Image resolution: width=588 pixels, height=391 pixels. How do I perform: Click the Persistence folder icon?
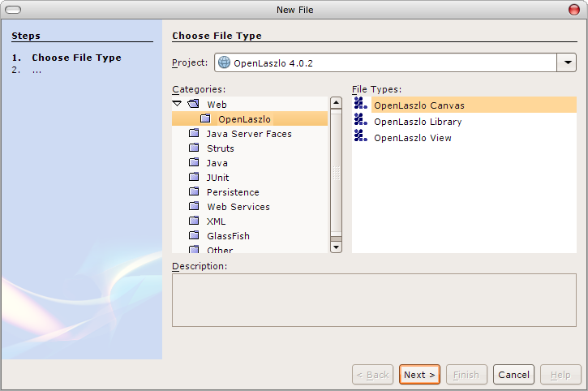tap(194, 191)
